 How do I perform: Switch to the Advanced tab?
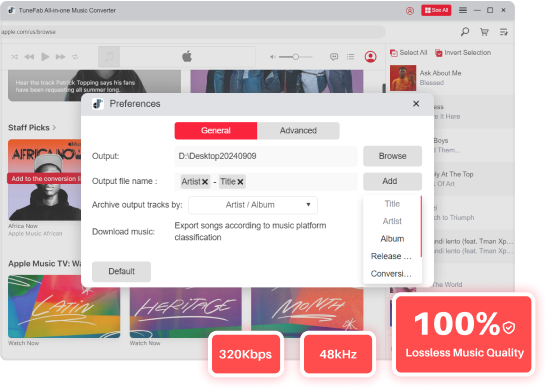point(298,131)
